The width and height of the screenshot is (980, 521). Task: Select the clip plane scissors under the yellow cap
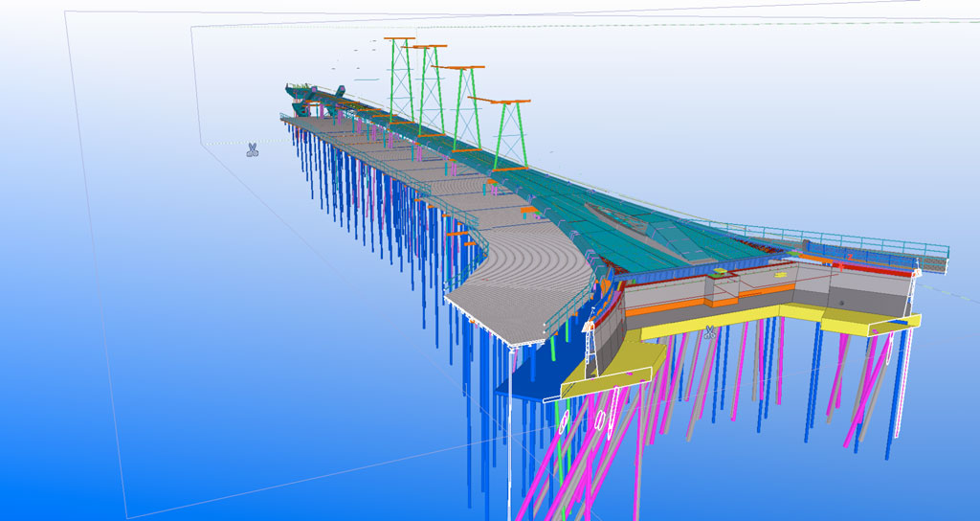[709, 331]
